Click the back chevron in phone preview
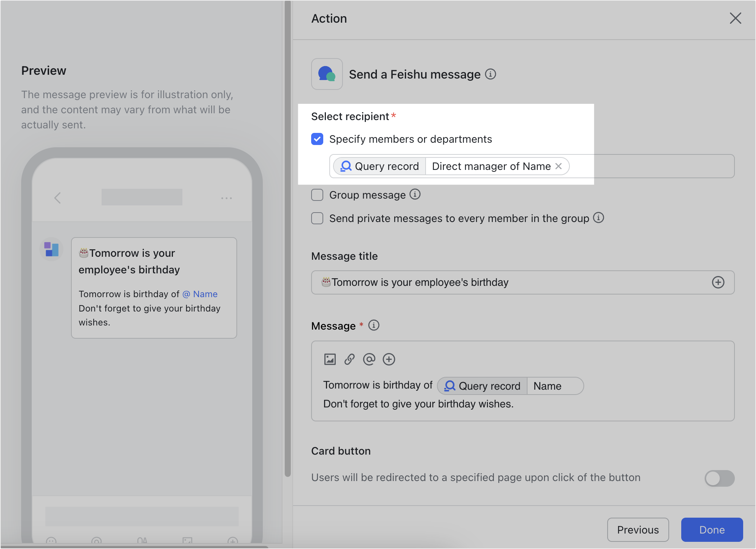The image size is (756, 549). coord(57,198)
